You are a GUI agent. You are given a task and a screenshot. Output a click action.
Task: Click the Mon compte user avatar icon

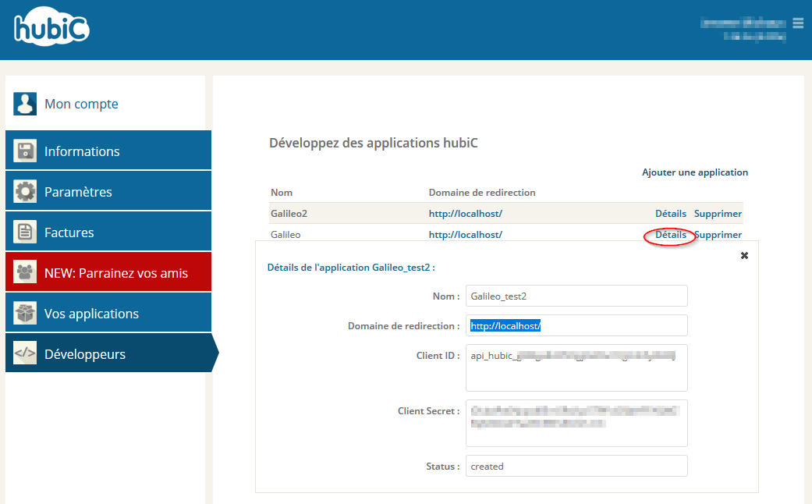25,104
